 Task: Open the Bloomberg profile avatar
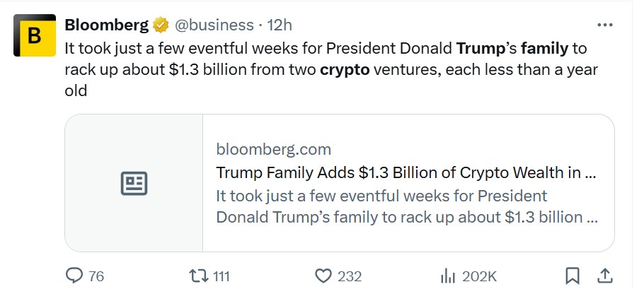click(x=35, y=35)
